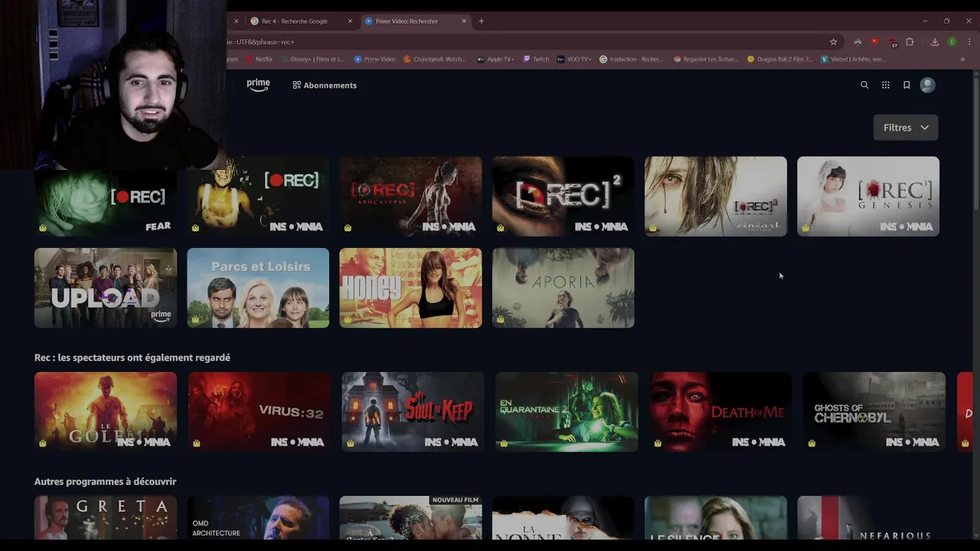Open the En Quarantaine 2 thumbnail

(567, 412)
